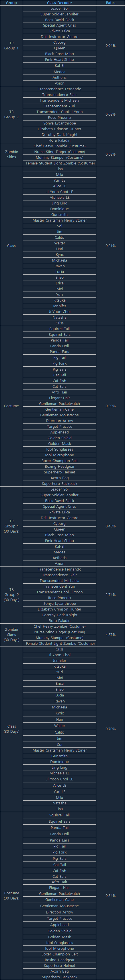Click the 4.87% rate value

click(110, 634)
